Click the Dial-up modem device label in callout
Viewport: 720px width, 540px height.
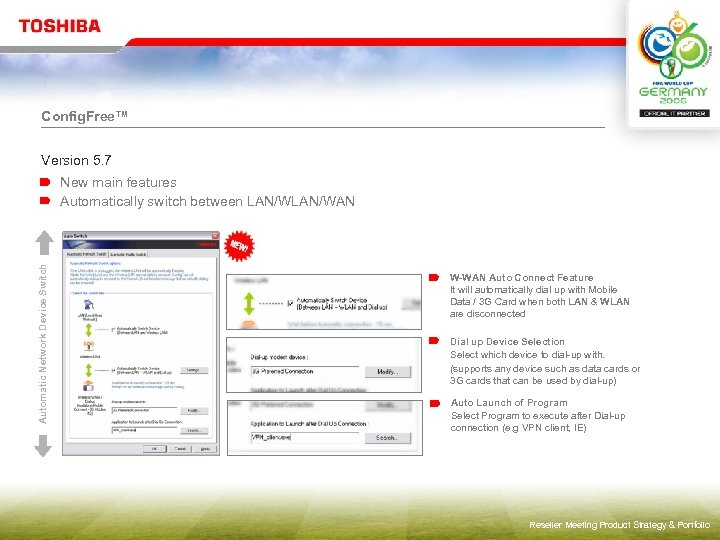pyautogui.click(x=279, y=357)
